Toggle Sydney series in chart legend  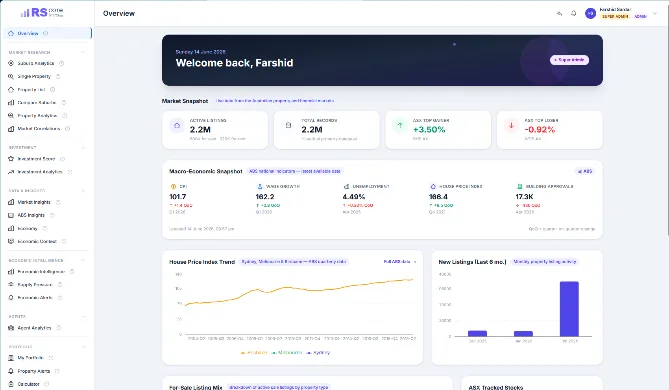pos(318,352)
